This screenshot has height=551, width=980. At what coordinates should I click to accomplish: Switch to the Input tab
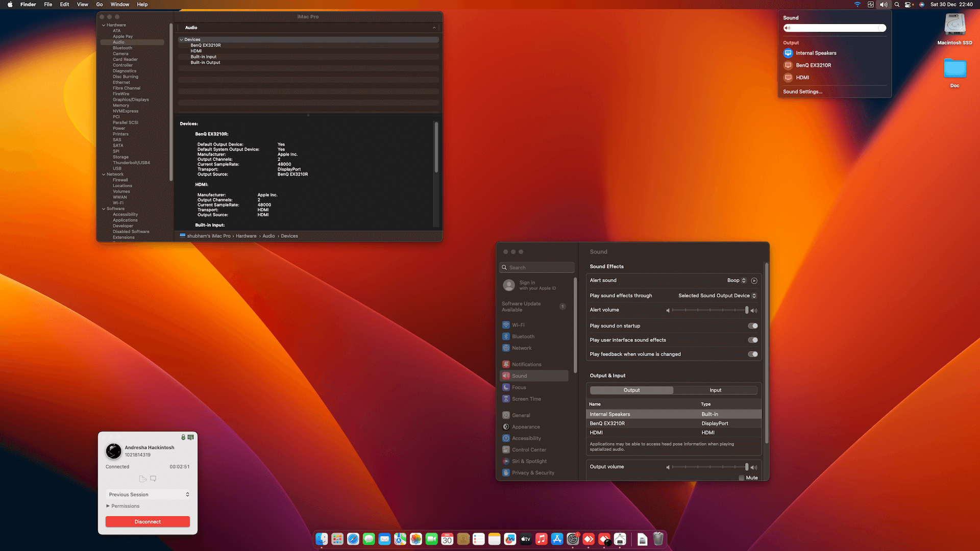point(715,390)
